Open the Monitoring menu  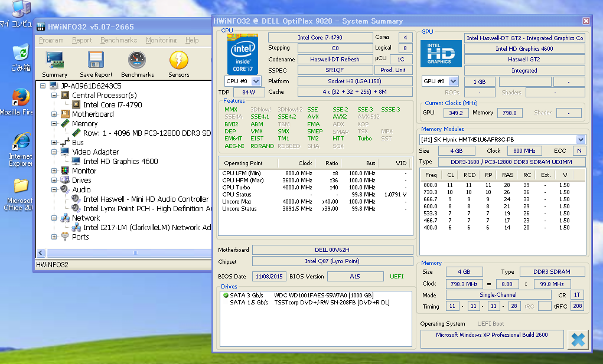[x=161, y=40]
